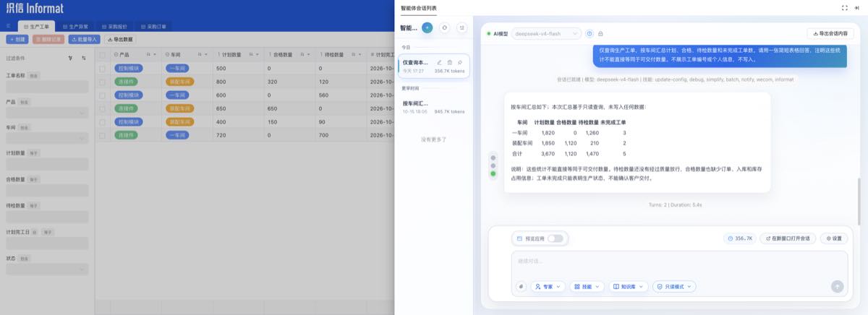Pin the 仅查询本 conversation
Image resolution: width=868 pixels, height=315 pixels.
click(460, 63)
